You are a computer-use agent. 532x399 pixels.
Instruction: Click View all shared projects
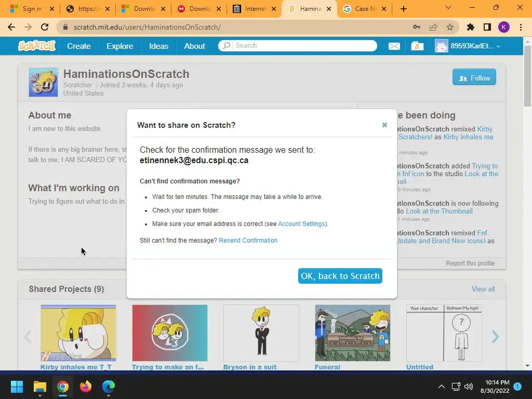point(483,289)
